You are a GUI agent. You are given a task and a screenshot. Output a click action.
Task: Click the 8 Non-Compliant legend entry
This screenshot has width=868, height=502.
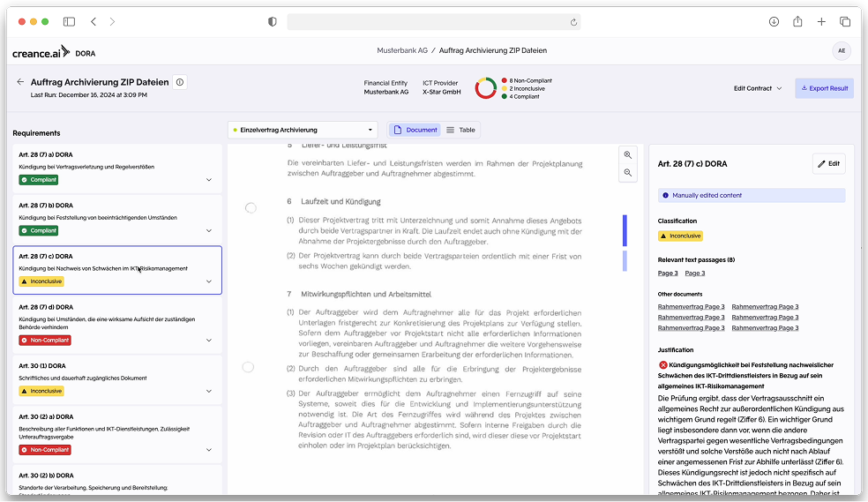click(527, 81)
